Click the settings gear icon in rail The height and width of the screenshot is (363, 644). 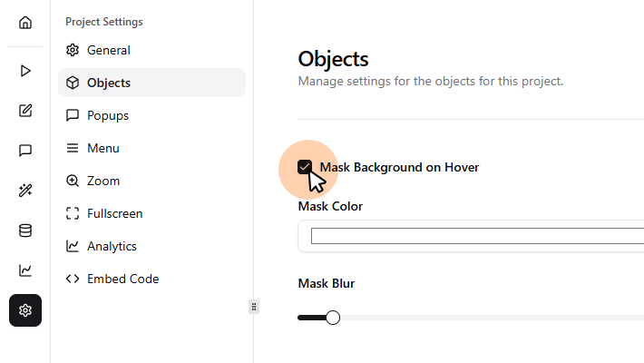click(25, 310)
